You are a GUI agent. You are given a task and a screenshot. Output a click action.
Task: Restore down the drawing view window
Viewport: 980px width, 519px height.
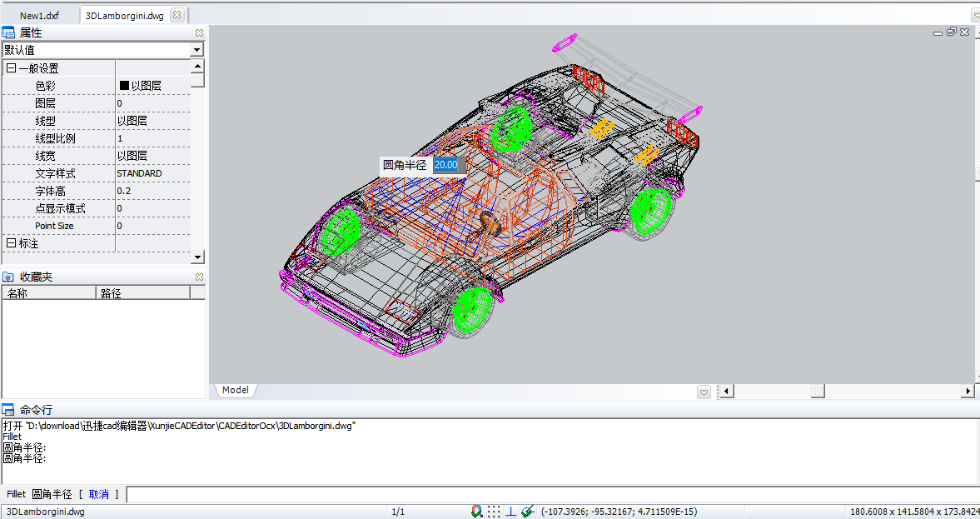click(x=951, y=32)
